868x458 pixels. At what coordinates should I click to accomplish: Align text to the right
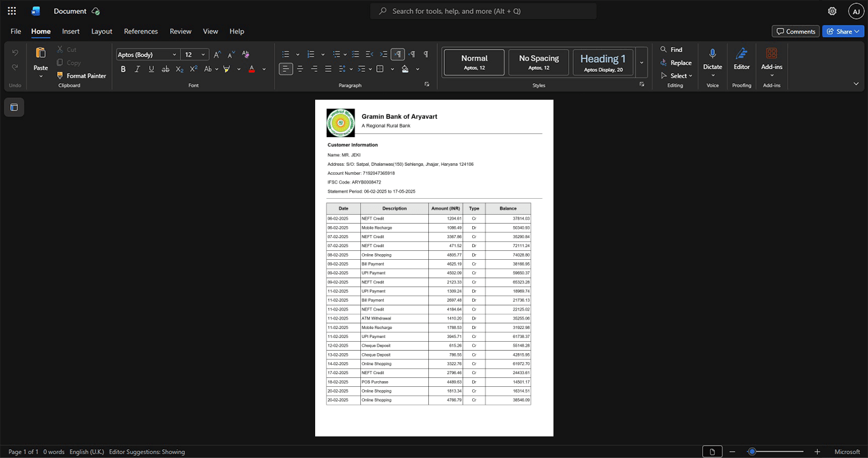point(314,69)
